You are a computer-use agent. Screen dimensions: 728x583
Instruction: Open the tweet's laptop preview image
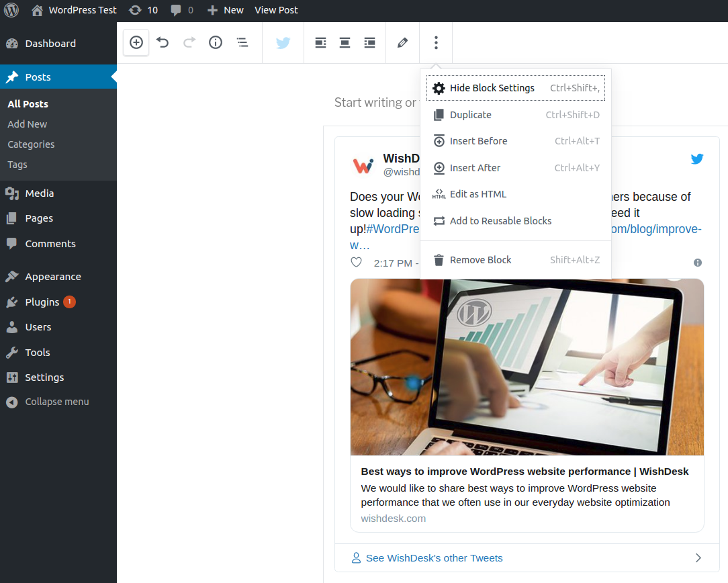527,367
